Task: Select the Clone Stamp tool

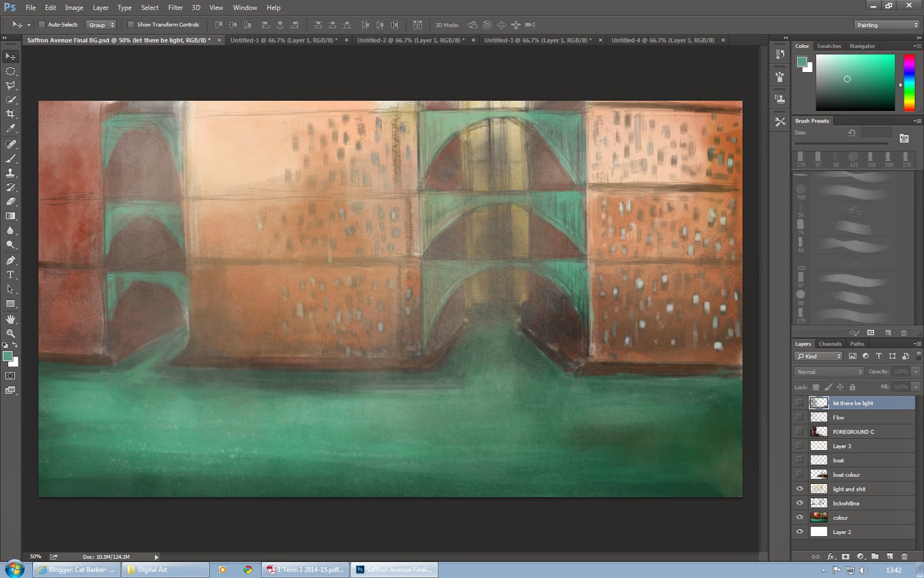Action: 10,173
